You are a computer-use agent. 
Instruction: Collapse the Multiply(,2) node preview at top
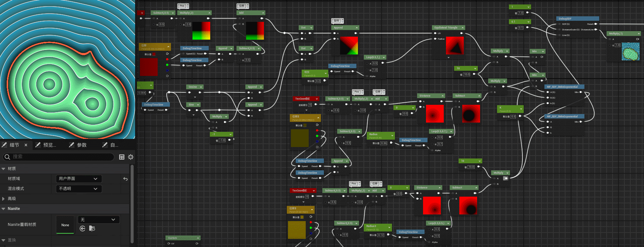pos(209,13)
